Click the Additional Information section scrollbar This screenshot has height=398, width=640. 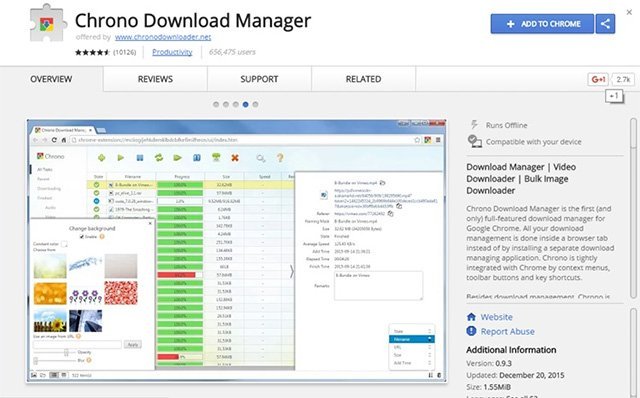point(633,353)
